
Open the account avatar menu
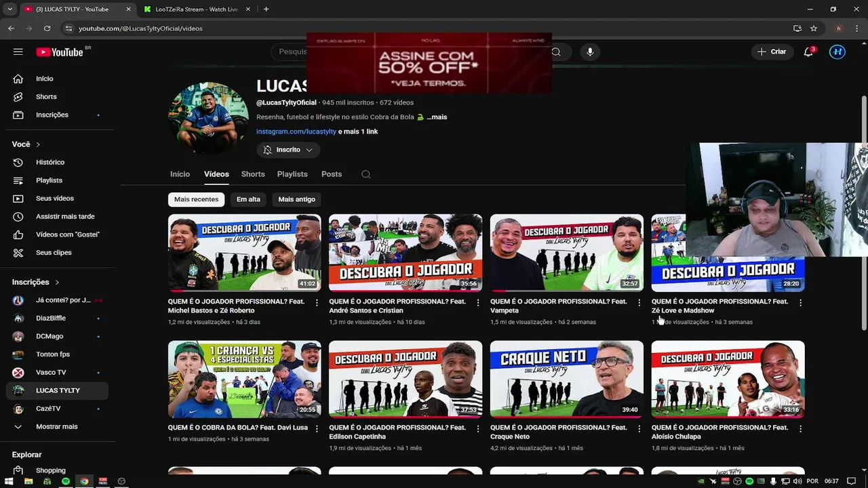click(837, 52)
